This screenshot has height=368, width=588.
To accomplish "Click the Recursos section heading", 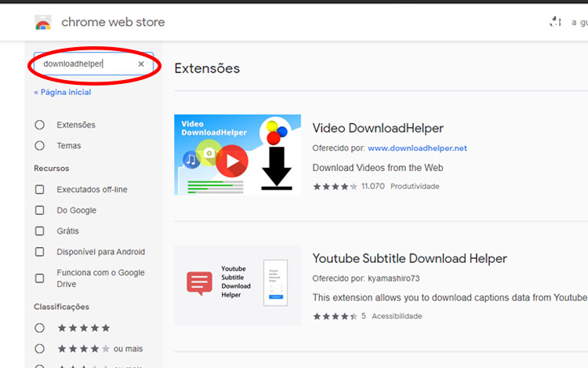I will pyautogui.click(x=52, y=169).
